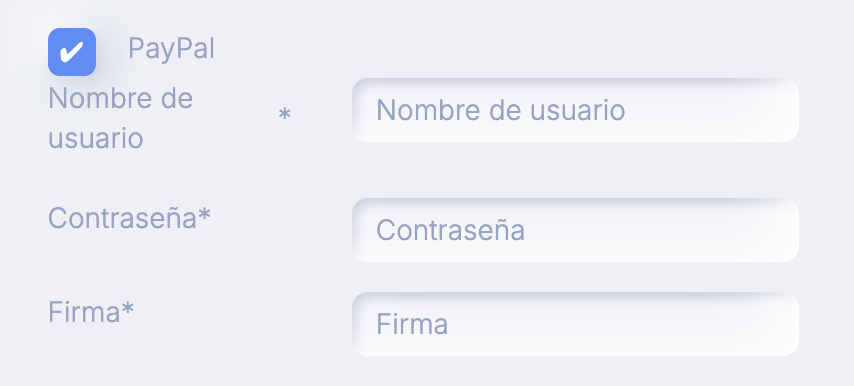Disable the PayPal payment method checkbox
The height and width of the screenshot is (386, 854).
[72, 52]
